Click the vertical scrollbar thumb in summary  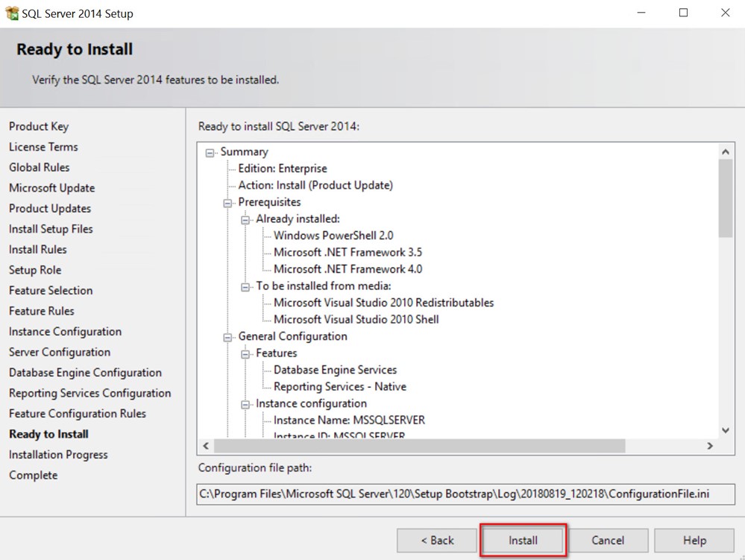point(726,198)
